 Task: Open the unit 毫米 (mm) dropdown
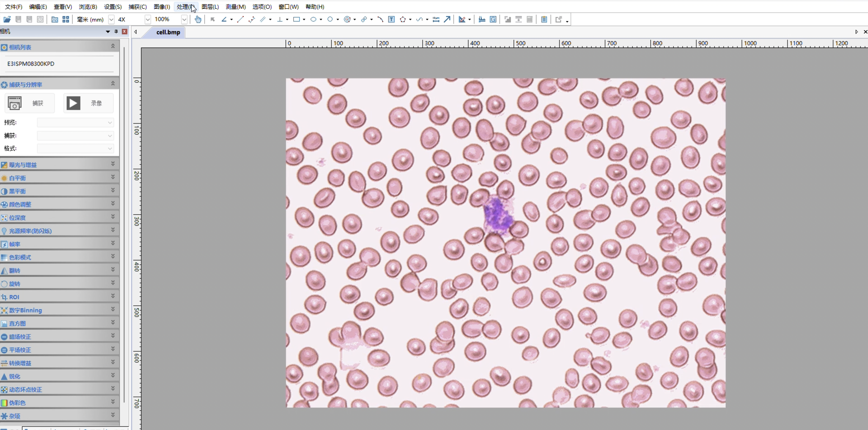[111, 19]
